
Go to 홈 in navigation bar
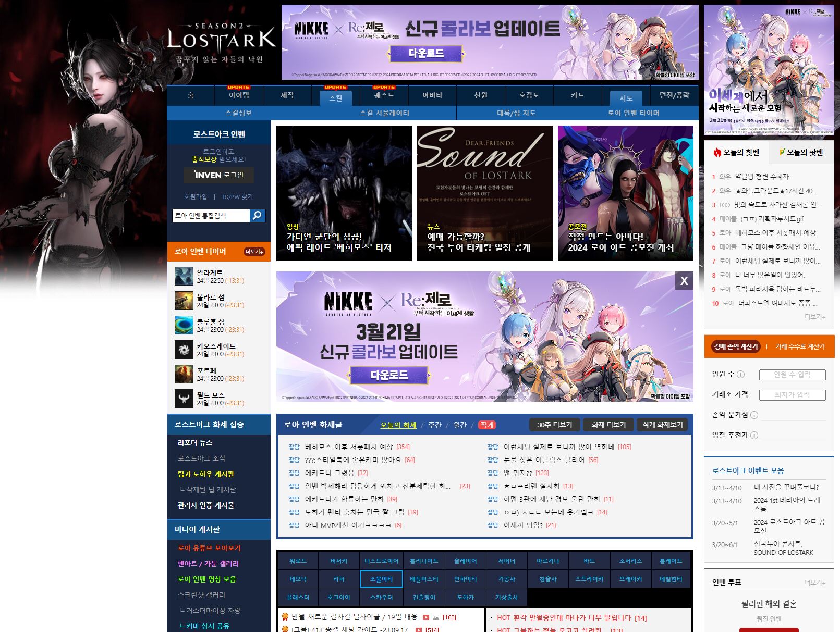[190, 95]
